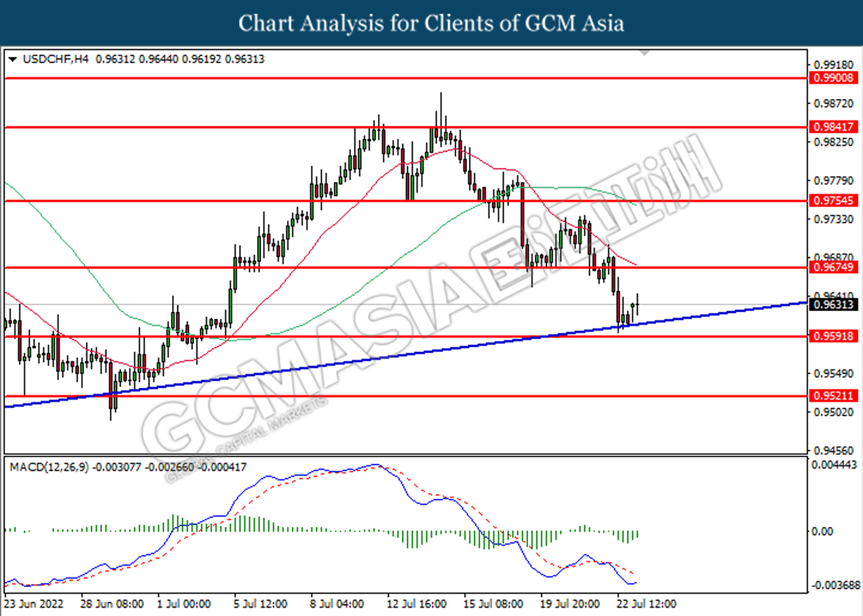Image resolution: width=863 pixels, height=616 pixels.
Task: Click the 0.95490 price axis value
Action: 834,373
